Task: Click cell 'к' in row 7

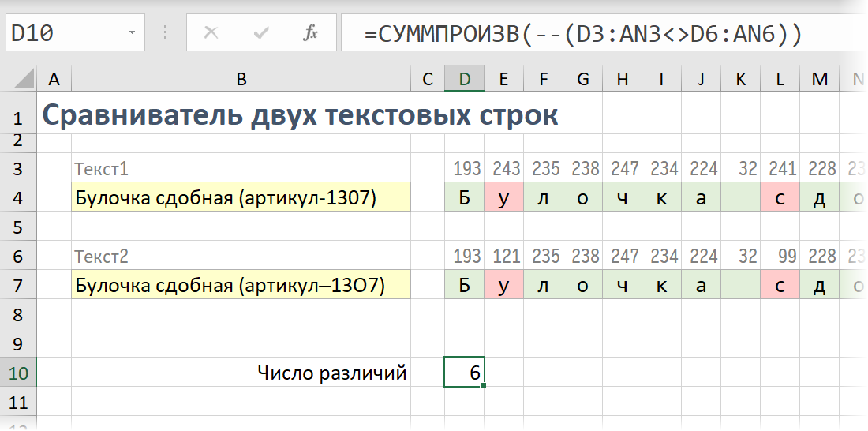Action: pyautogui.click(x=661, y=285)
